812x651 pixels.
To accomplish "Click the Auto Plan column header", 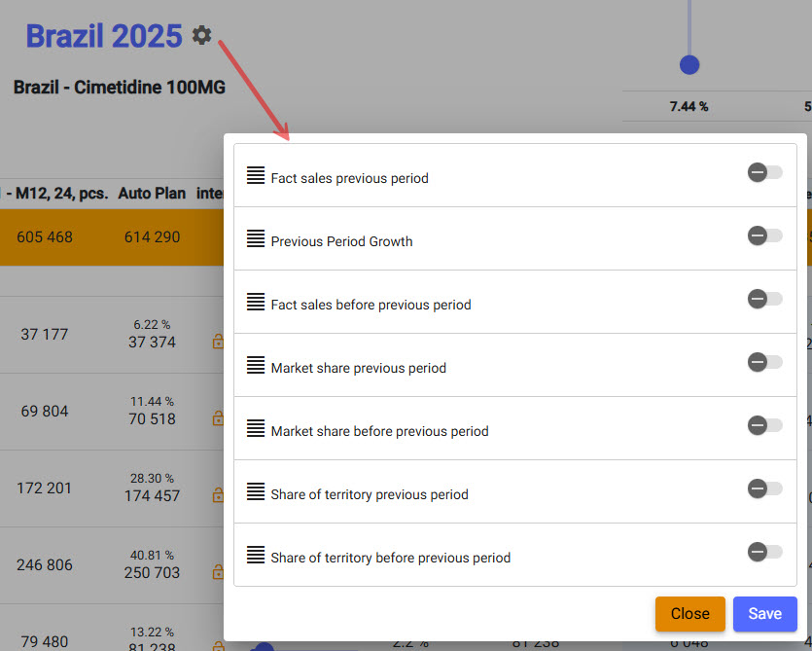I will pyautogui.click(x=152, y=194).
